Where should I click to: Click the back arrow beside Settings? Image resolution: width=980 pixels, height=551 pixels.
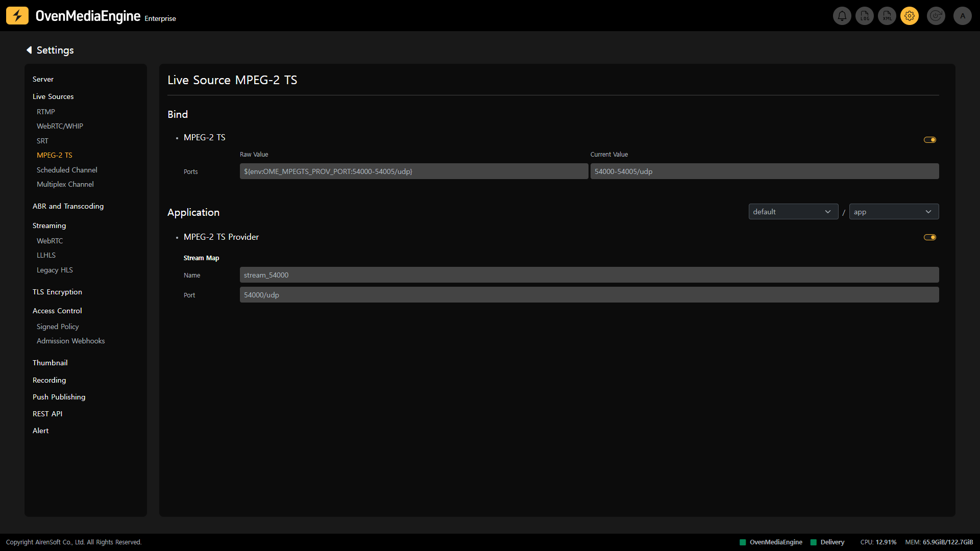pyautogui.click(x=29, y=50)
